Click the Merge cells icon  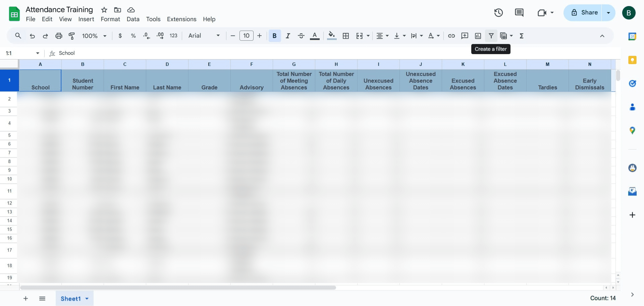coord(360,36)
